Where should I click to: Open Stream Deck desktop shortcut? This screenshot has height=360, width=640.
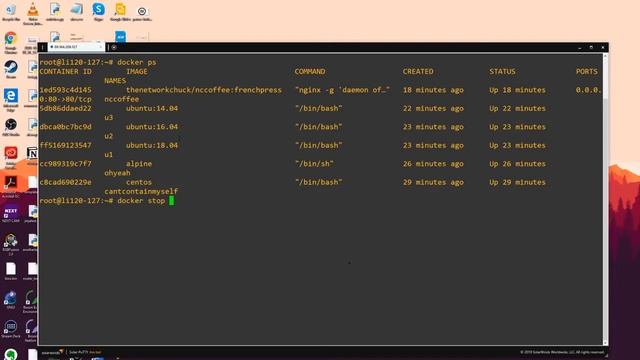11,329
